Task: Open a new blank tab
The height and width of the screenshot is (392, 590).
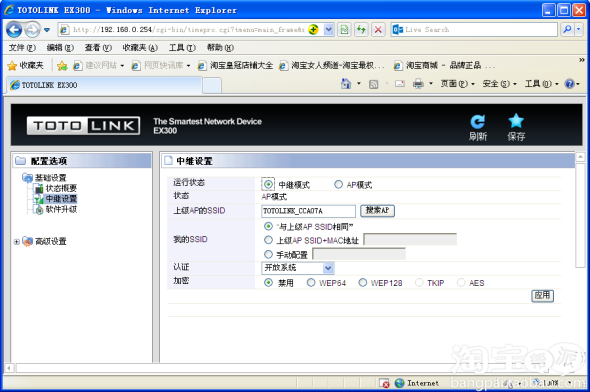Action: 212,85
